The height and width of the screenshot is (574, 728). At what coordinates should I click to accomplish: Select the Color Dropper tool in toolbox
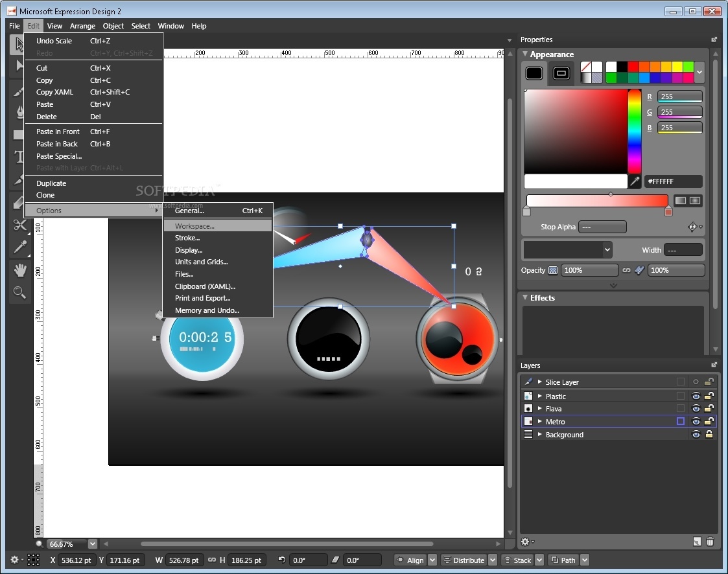click(x=19, y=247)
